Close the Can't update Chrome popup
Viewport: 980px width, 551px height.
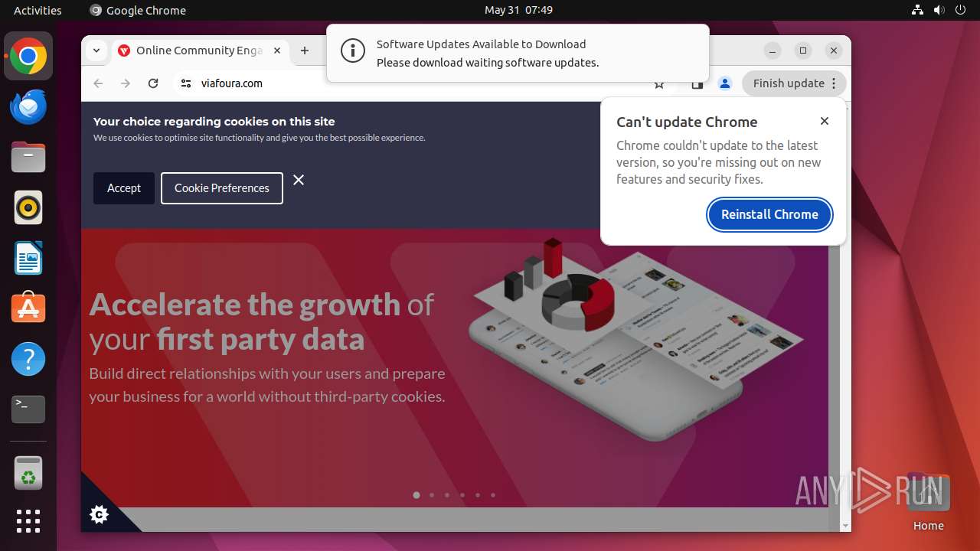point(825,121)
